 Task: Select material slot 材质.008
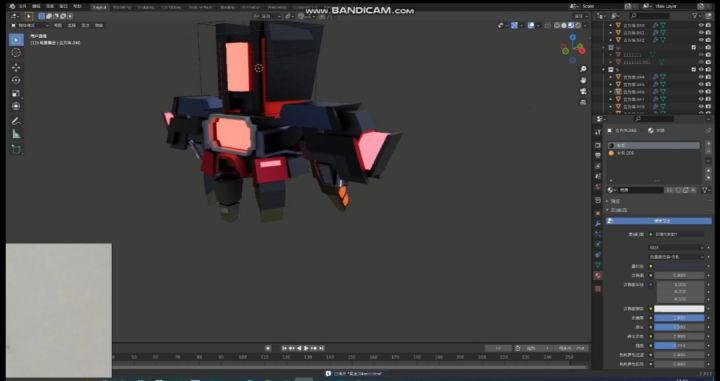[654, 153]
